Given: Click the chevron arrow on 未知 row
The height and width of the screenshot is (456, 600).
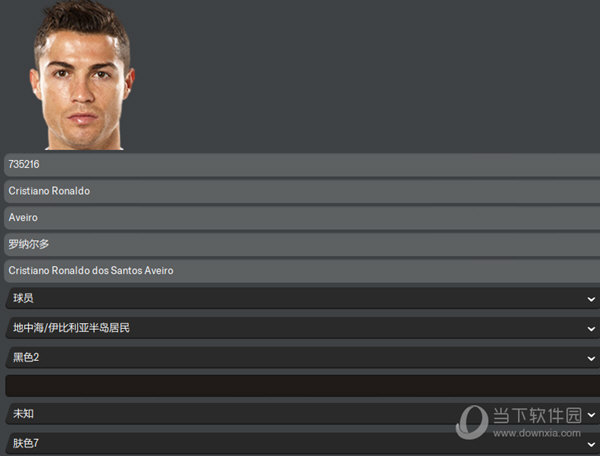Looking at the screenshot, I should [591, 415].
